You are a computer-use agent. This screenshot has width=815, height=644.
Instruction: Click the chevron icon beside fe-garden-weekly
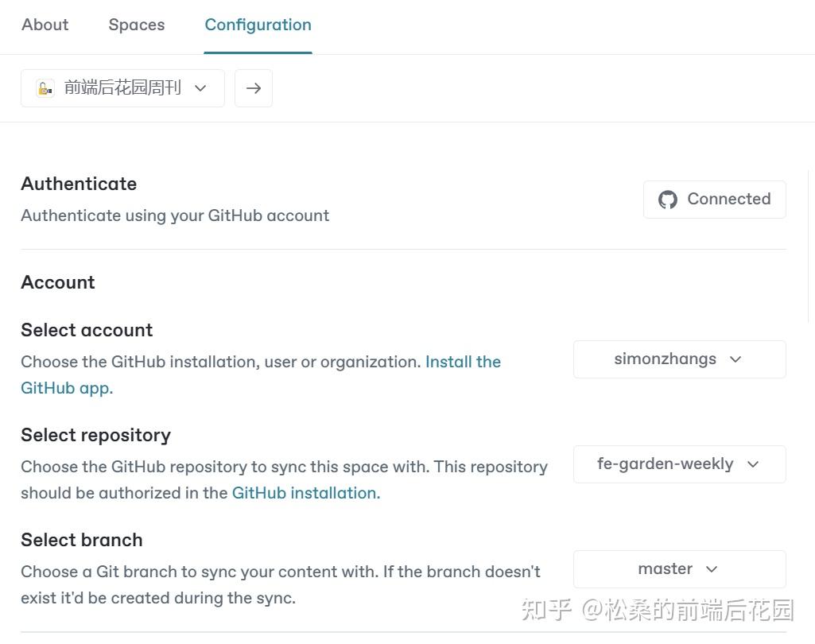(x=751, y=464)
